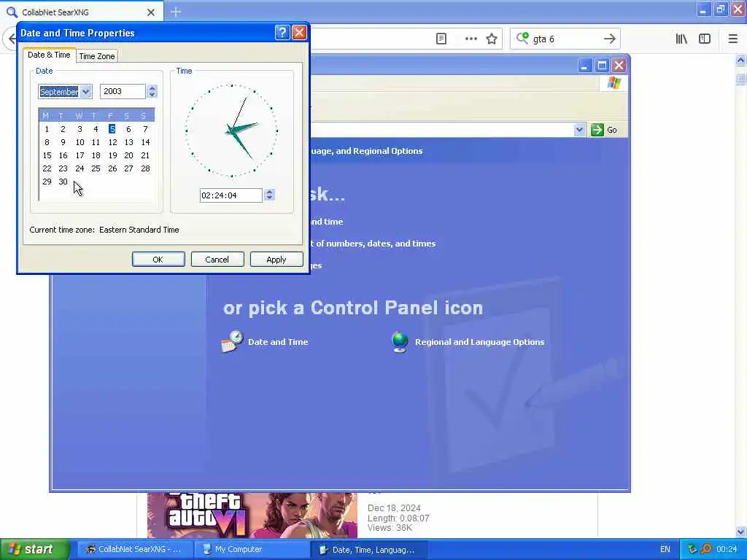Close the Date and Time Properties dialog
Image resolution: width=747 pixels, height=560 pixels.
click(299, 32)
